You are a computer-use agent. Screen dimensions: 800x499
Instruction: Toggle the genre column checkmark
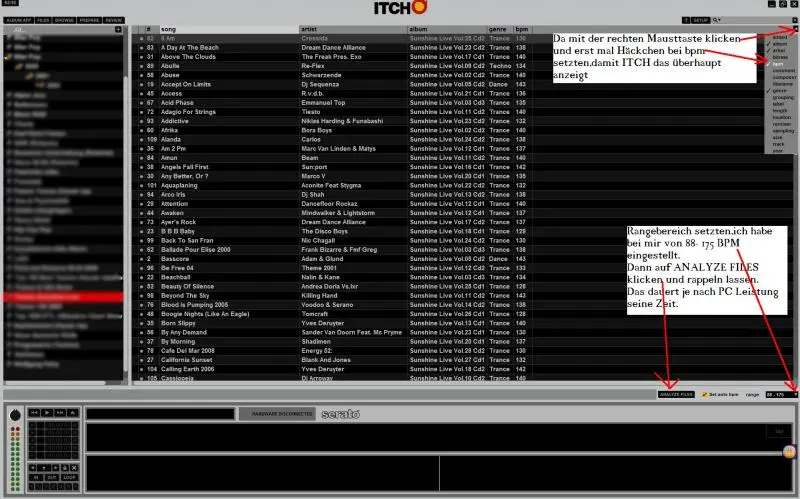(768, 89)
